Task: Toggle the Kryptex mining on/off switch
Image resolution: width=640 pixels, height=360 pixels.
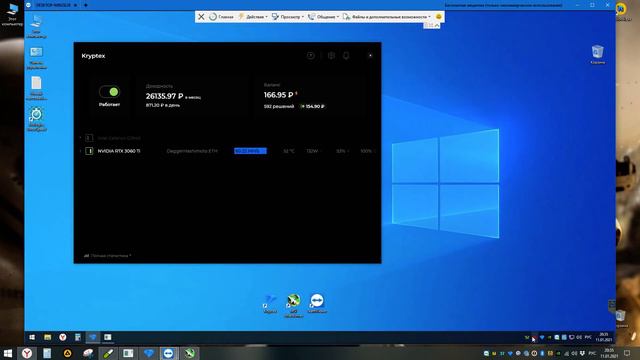Action: pyautogui.click(x=109, y=92)
